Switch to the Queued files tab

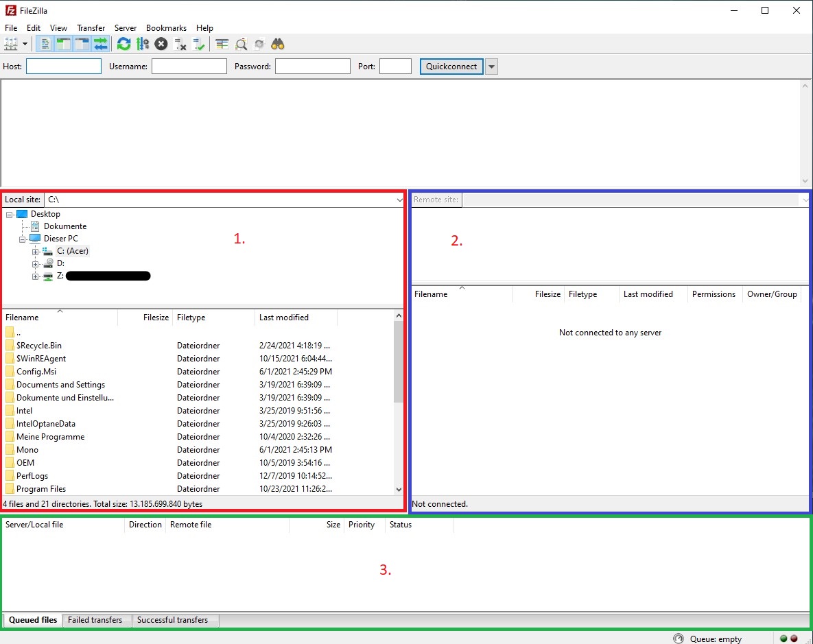(x=33, y=619)
